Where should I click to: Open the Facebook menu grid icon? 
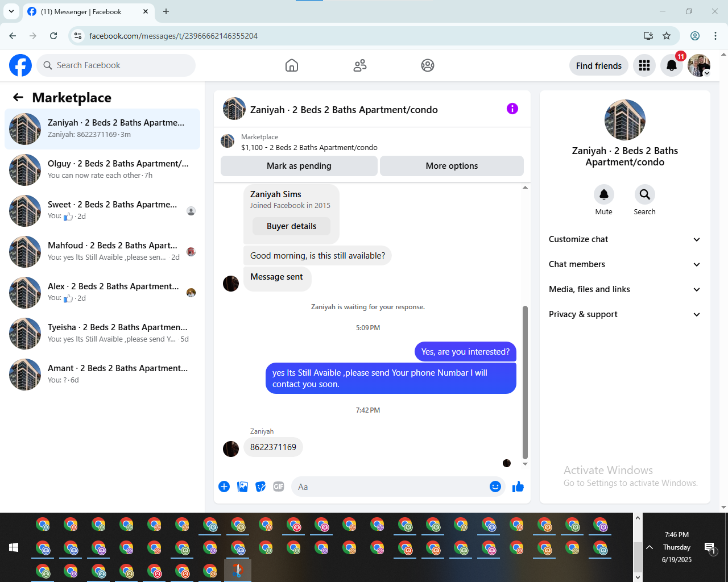[x=644, y=65]
